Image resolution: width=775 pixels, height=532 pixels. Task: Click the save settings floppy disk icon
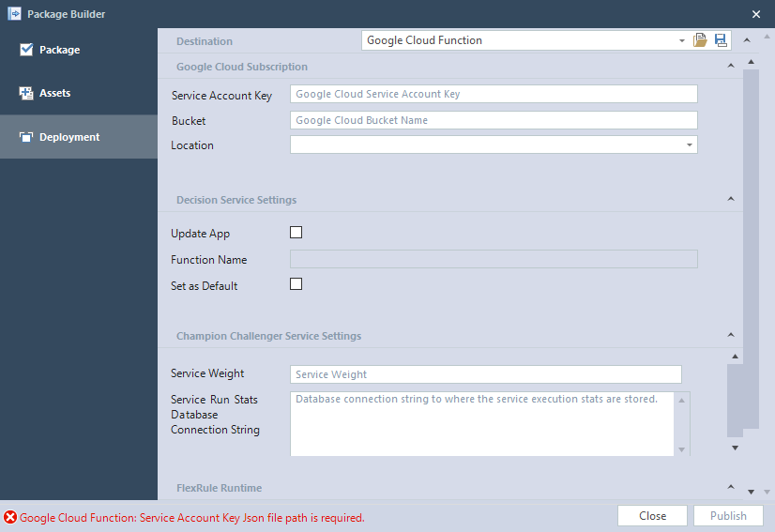[721, 40]
